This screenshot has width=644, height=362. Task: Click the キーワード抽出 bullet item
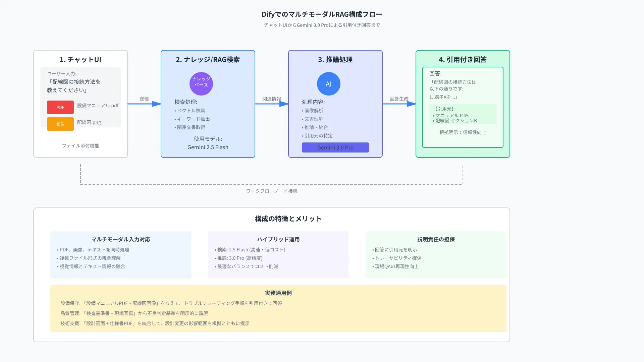[x=192, y=119]
